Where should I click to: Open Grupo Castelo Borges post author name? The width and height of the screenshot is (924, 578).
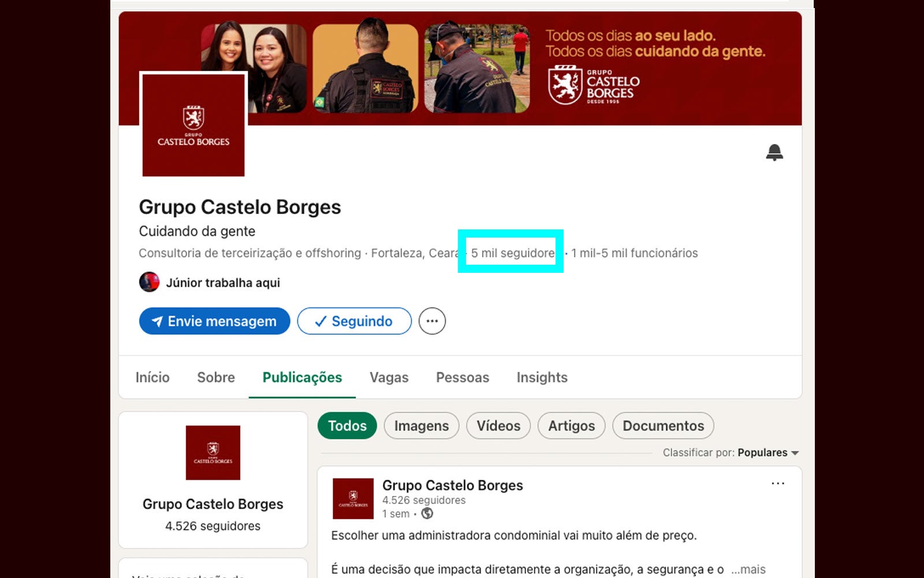click(x=453, y=485)
